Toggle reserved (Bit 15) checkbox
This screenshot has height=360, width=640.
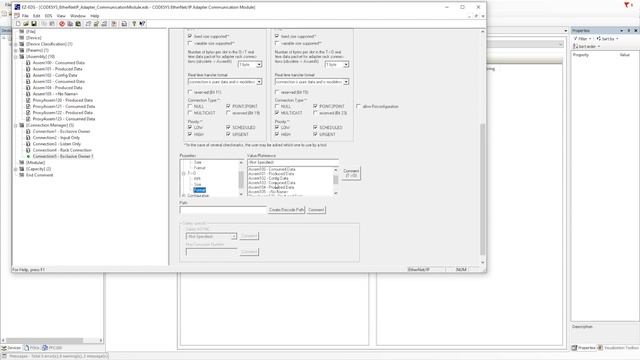point(277,92)
